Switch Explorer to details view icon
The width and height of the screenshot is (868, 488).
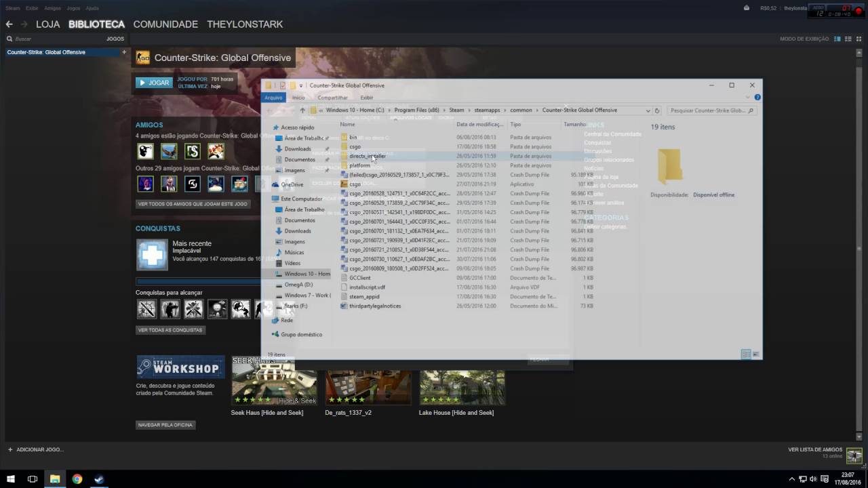coord(746,354)
